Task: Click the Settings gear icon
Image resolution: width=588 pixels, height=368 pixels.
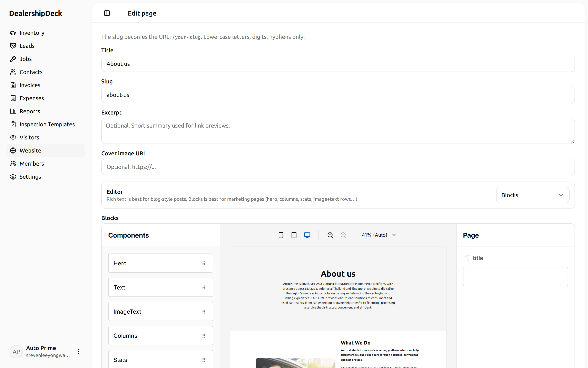Action: 13,177
